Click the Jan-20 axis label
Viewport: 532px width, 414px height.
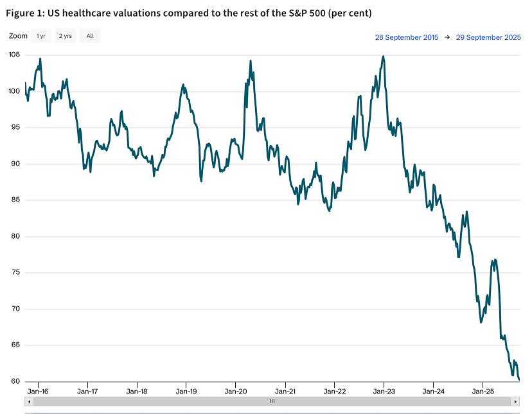click(235, 390)
